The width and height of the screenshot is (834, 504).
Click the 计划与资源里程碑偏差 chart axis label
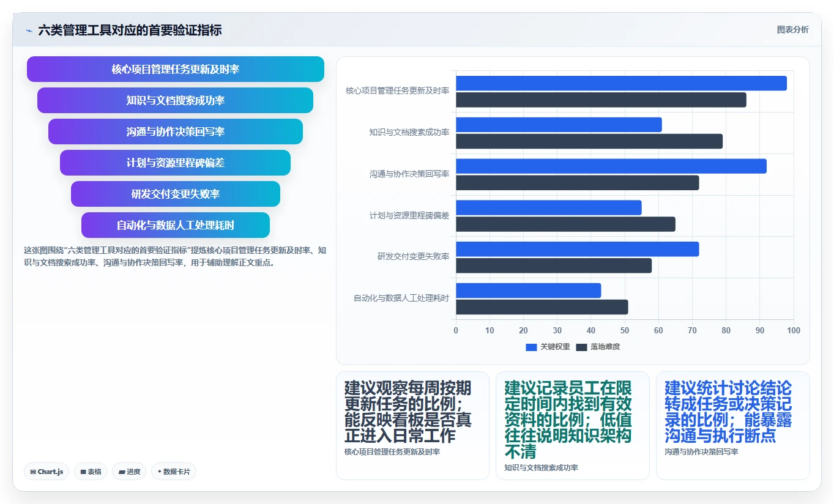pos(409,215)
